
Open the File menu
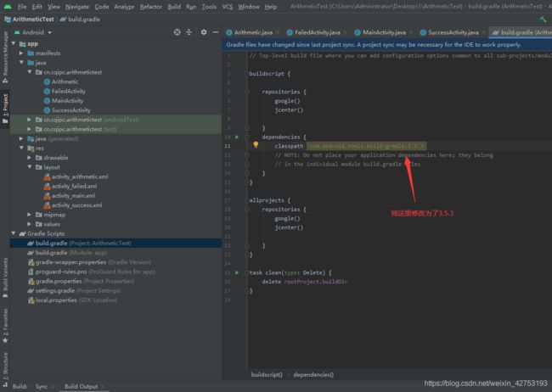pyautogui.click(x=22, y=7)
